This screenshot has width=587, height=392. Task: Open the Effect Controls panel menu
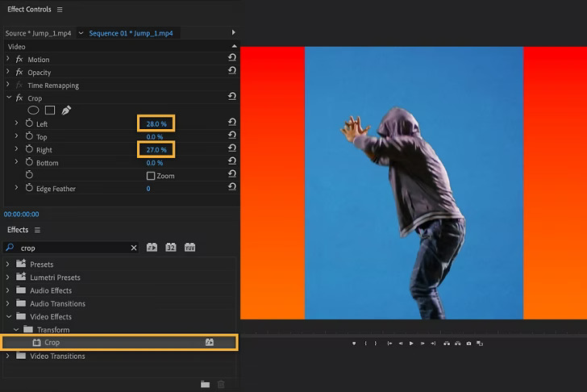tap(60, 10)
